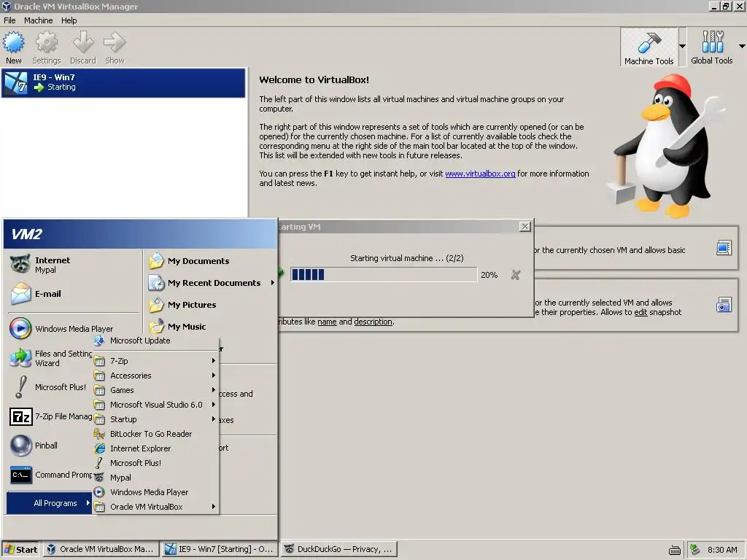Switch to IE9 - Win7 [Starting] taskbar button

[x=220, y=549]
